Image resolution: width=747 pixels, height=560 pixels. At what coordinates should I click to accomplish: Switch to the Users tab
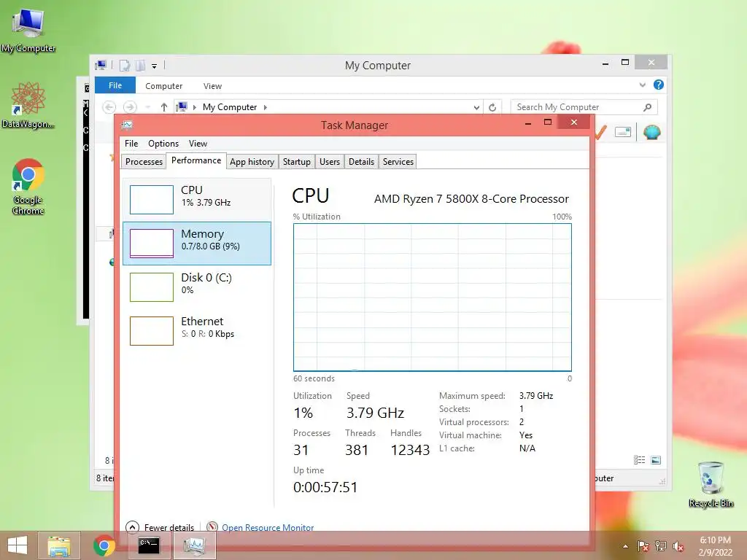(x=329, y=161)
